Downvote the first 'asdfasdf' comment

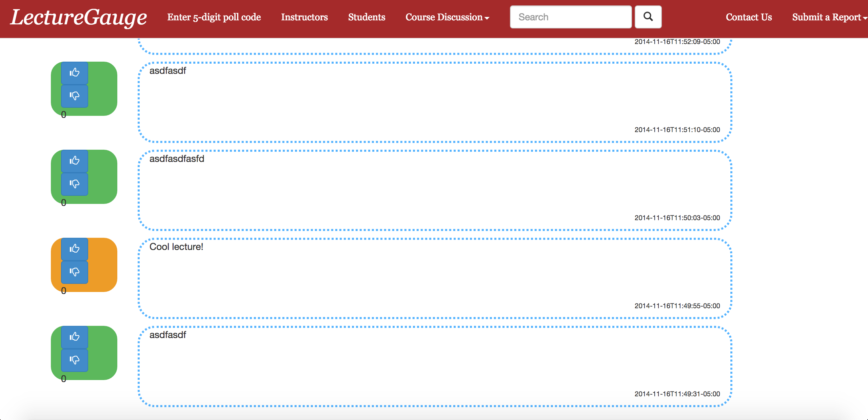click(x=75, y=96)
